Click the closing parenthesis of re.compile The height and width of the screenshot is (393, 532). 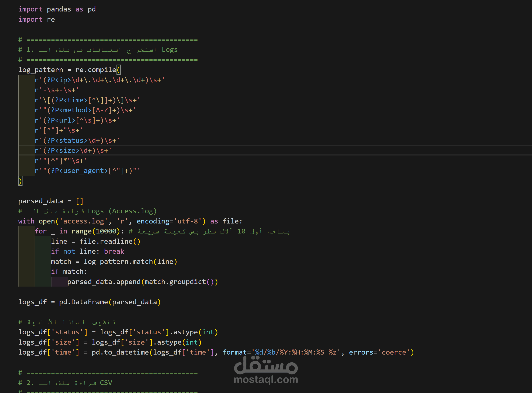coord(20,181)
